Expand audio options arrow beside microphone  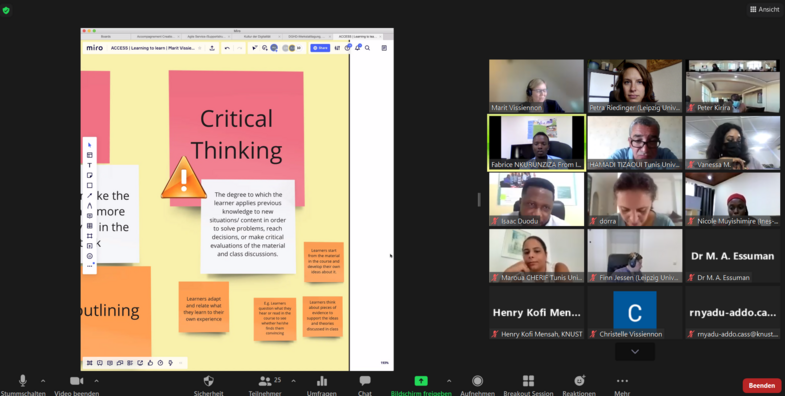tap(43, 381)
